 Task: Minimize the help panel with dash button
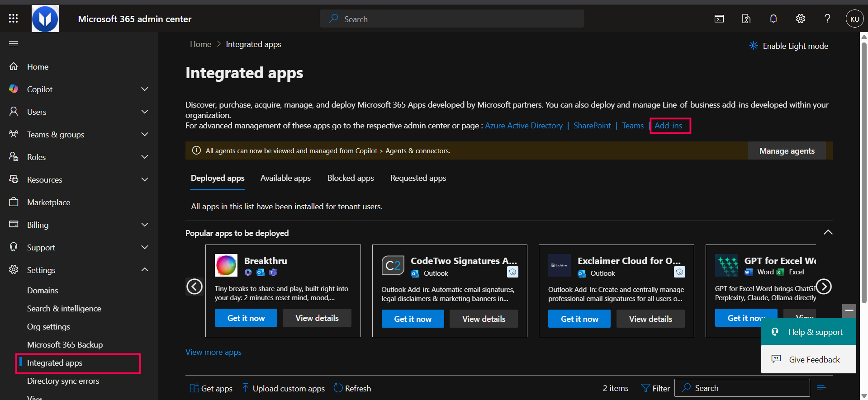click(849, 311)
